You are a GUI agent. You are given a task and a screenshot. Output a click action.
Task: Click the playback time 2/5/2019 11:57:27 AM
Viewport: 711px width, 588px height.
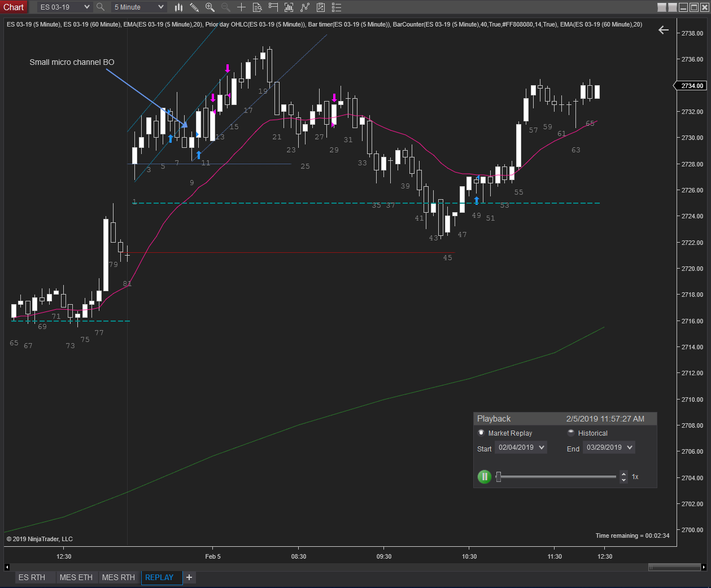pos(605,419)
